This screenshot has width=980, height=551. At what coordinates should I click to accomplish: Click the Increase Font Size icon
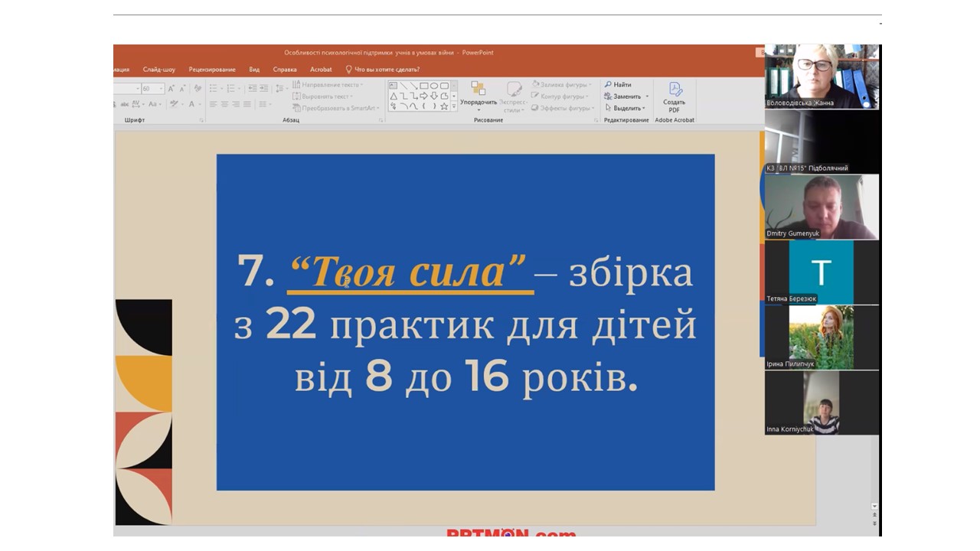[171, 89]
